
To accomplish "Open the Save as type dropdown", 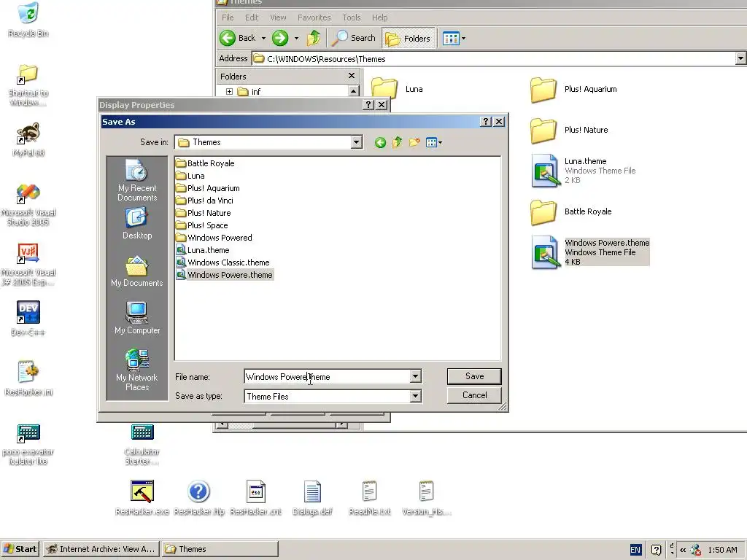I will 415,396.
